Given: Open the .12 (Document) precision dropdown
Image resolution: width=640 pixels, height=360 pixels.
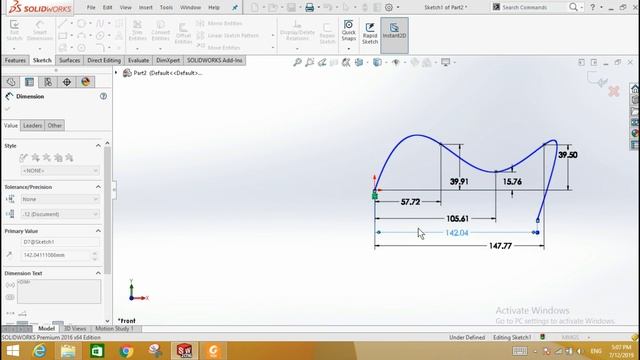Looking at the screenshot, I should tap(60, 214).
